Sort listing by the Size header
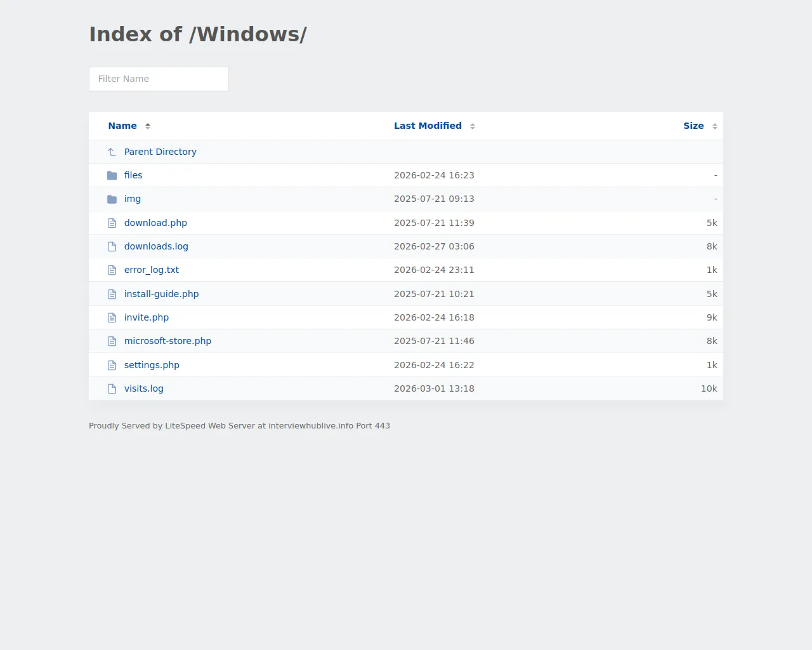The height and width of the screenshot is (650, 812). point(693,126)
